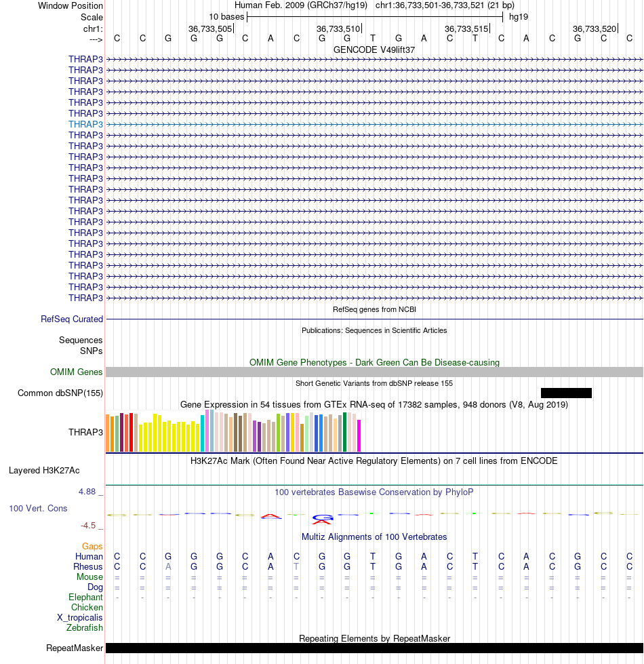This screenshot has width=644, height=664.
Task: Select the Scale track label
Action: coord(92,18)
